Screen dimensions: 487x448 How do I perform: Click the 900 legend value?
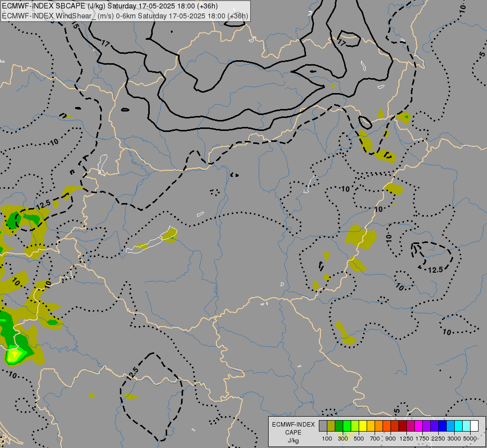[x=390, y=439]
